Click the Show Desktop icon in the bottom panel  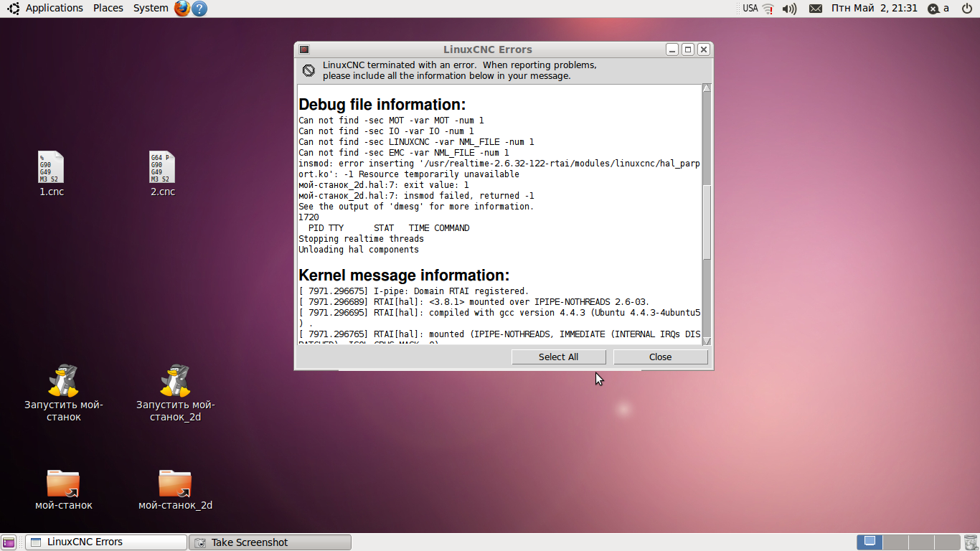pyautogui.click(x=9, y=542)
